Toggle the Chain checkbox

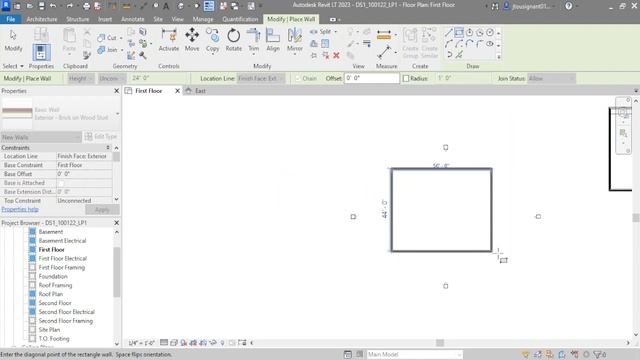[298, 78]
